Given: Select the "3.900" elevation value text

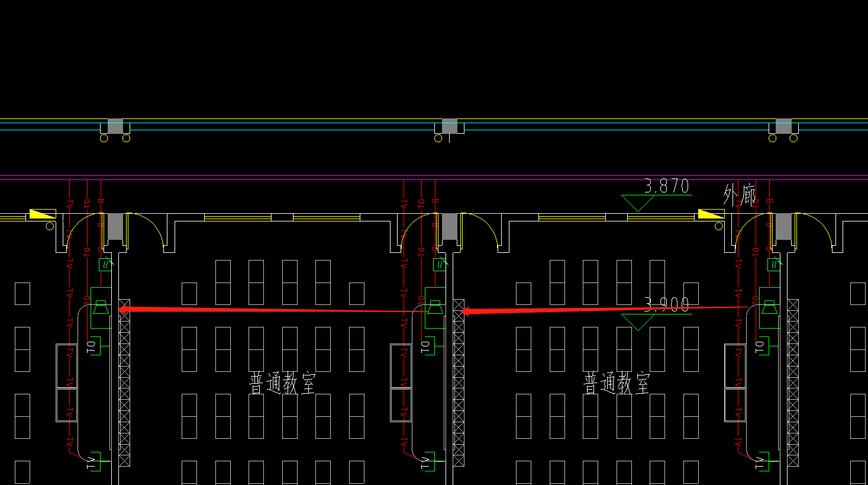Looking at the screenshot, I should click(x=667, y=305).
